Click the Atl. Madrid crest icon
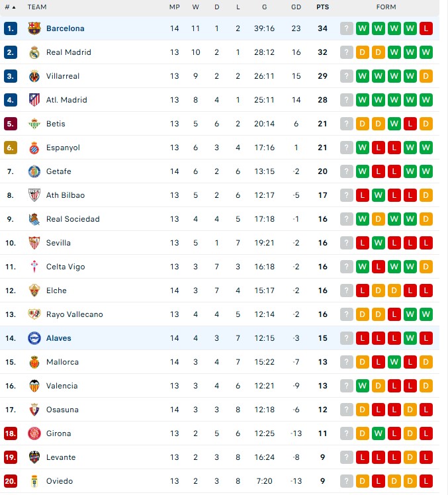Viewport: 448px width, 495px height. point(34,100)
